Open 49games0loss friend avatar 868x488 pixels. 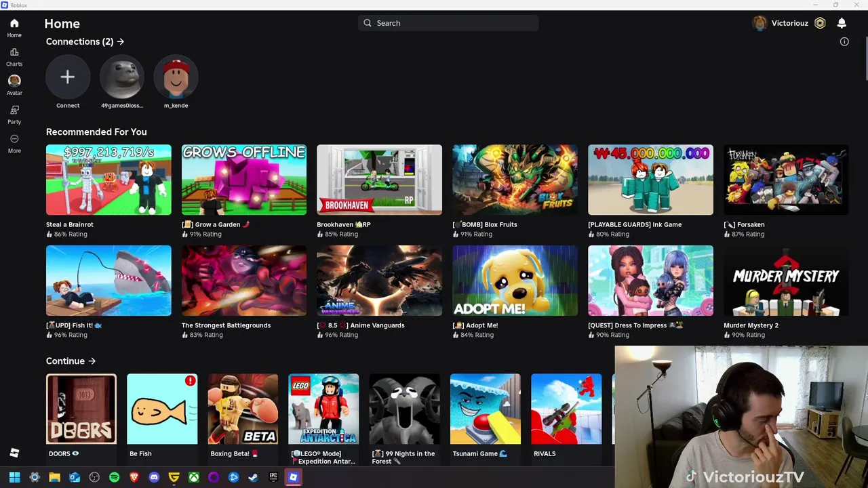point(122,77)
